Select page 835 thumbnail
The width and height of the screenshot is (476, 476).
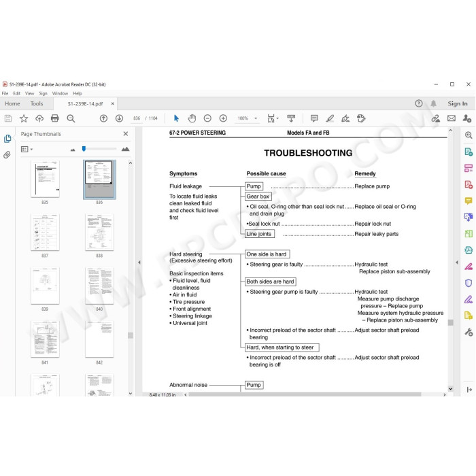click(45, 179)
